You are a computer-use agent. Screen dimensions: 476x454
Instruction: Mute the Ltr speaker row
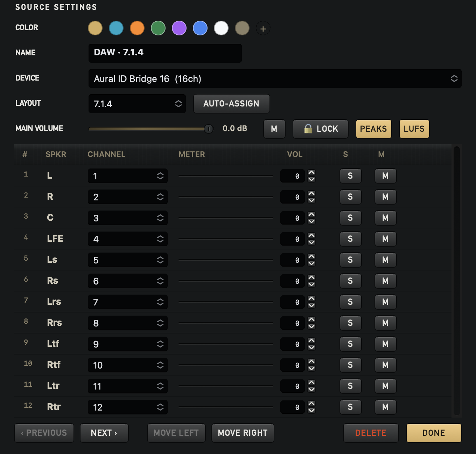point(385,386)
